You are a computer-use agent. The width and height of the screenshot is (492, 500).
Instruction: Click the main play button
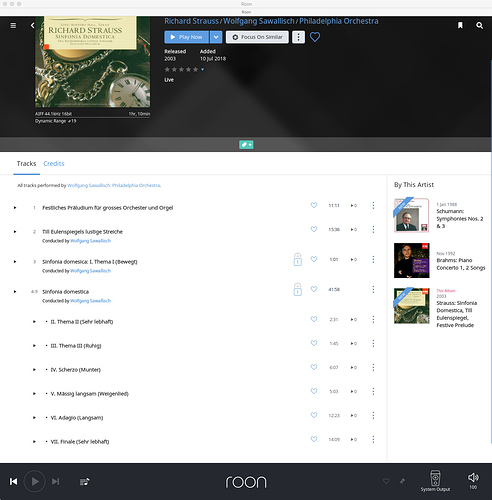(34, 481)
